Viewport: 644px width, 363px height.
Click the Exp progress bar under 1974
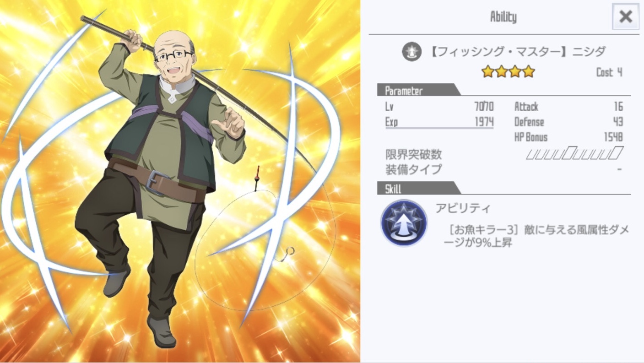[439, 128]
